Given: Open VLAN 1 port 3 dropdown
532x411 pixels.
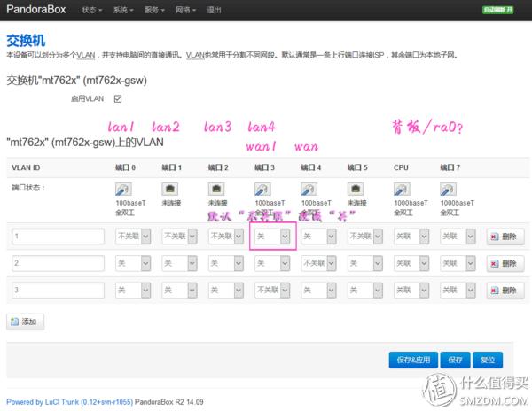Looking at the screenshot, I should (272, 237).
